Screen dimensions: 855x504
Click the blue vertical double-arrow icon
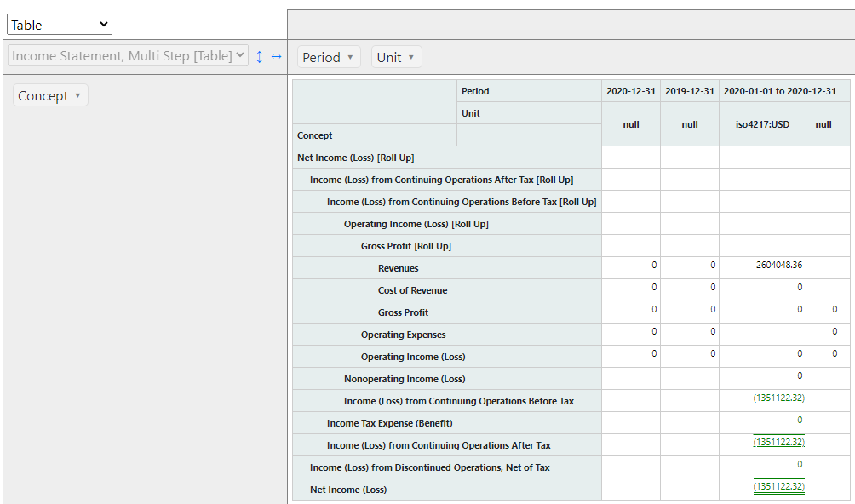point(260,56)
